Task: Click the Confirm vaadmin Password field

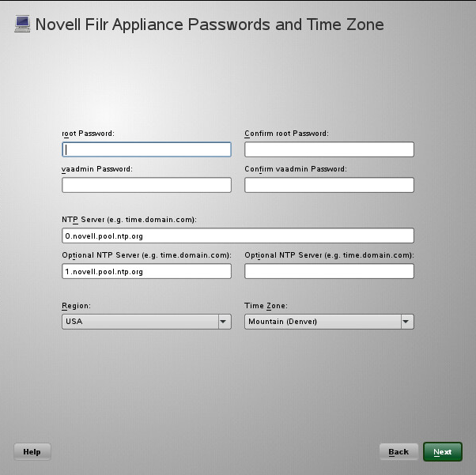Action: (329, 185)
